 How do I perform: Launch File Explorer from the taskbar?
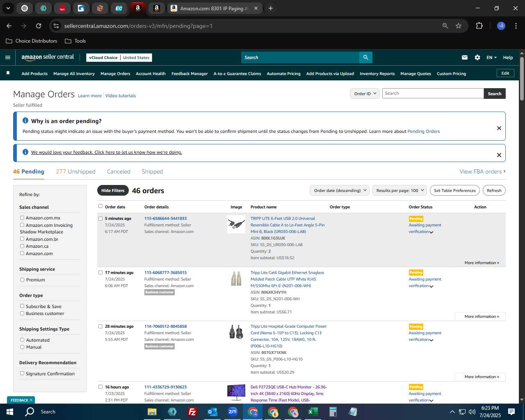[x=152, y=412]
